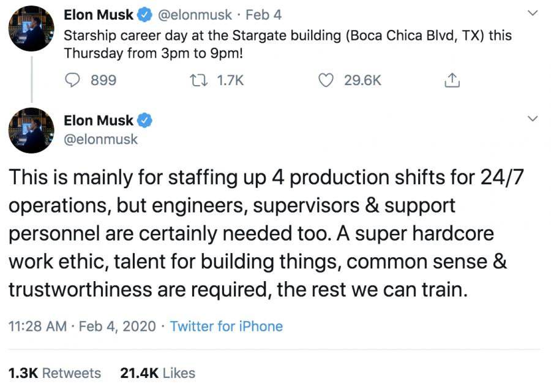Open the Twitter for iPhone link
Image resolution: width=551 pixels, height=392 pixels.
(227, 326)
